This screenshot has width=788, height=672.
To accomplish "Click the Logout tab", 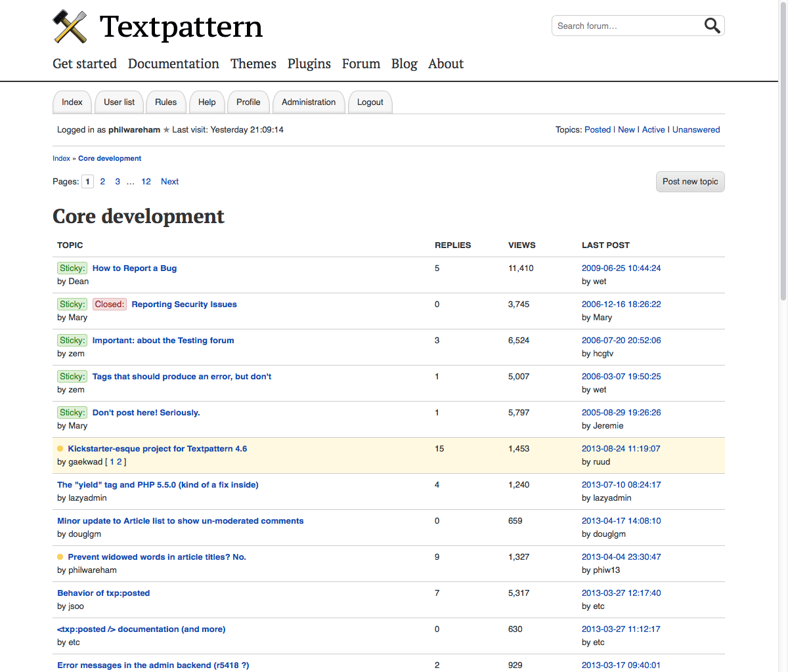I will pos(370,102).
